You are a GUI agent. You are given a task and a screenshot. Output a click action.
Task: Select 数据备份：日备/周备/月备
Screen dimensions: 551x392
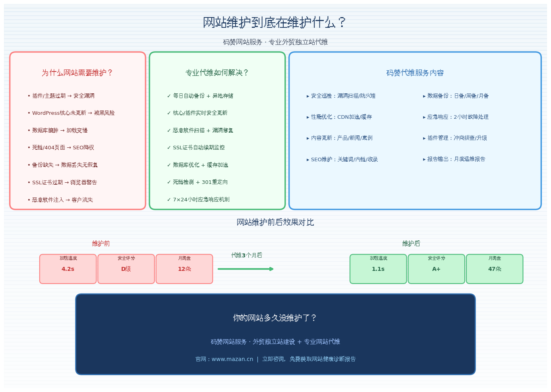(x=456, y=96)
